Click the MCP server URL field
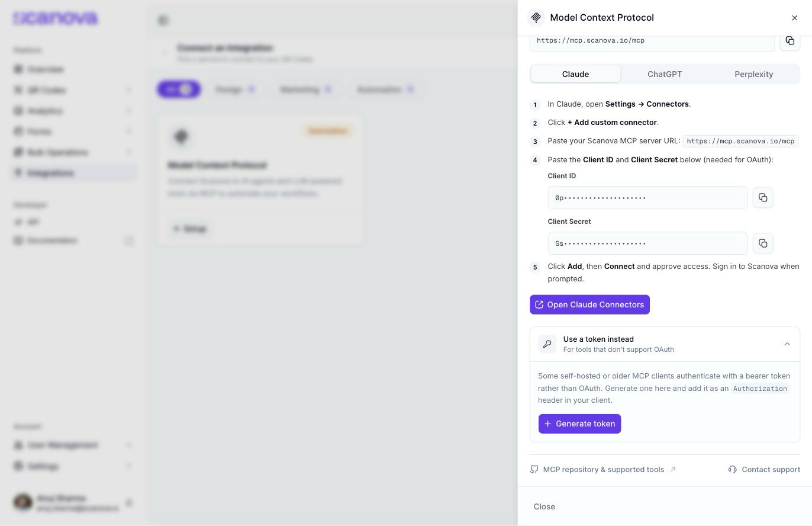This screenshot has width=812, height=526. 652,41
